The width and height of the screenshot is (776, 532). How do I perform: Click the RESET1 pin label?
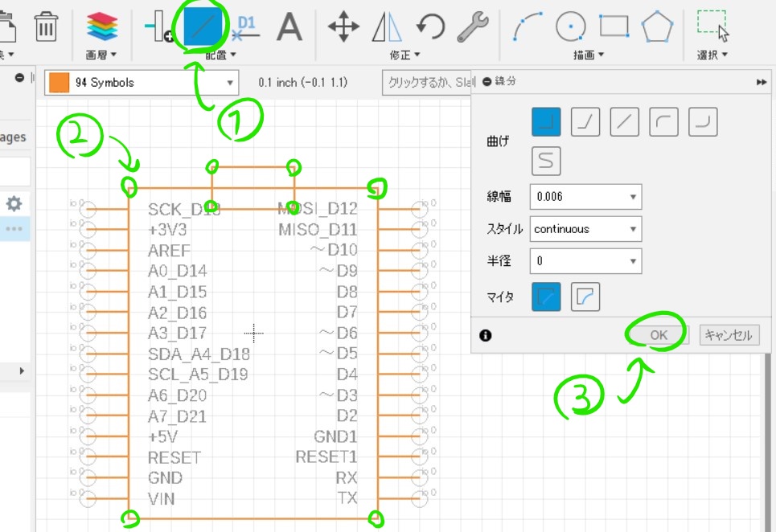pos(326,456)
